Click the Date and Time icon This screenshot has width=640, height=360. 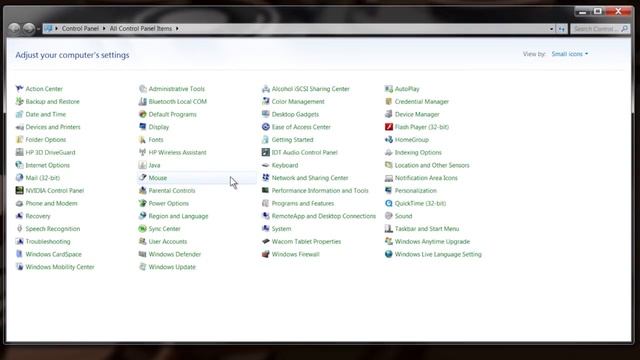point(19,114)
